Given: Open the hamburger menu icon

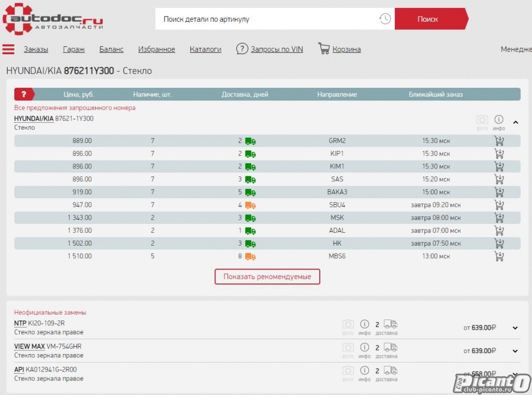Looking at the screenshot, I should [9, 49].
